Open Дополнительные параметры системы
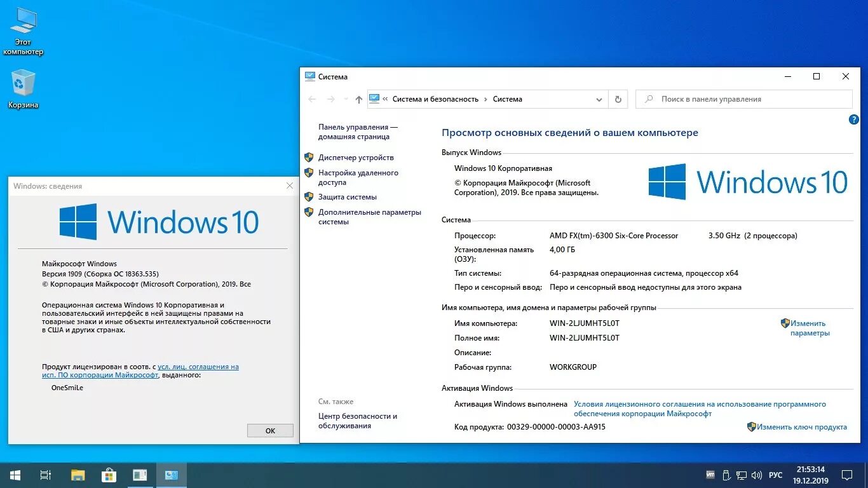Viewport: 868px width, 488px height. tap(370, 217)
